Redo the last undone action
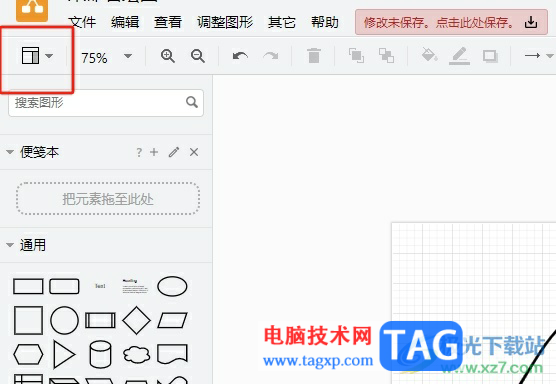The image size is (556, 384). pyautogui.click(x=271, y=56)
